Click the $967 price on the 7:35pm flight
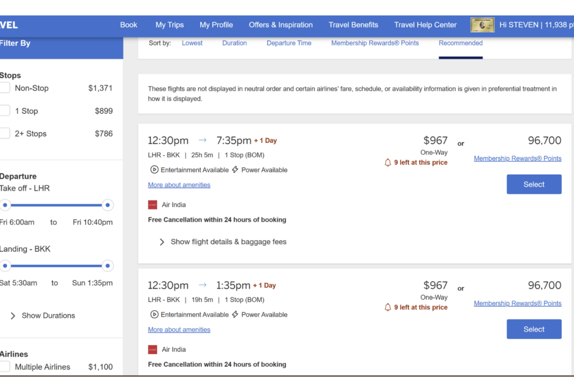574x392 pixels. pos(435,141)
